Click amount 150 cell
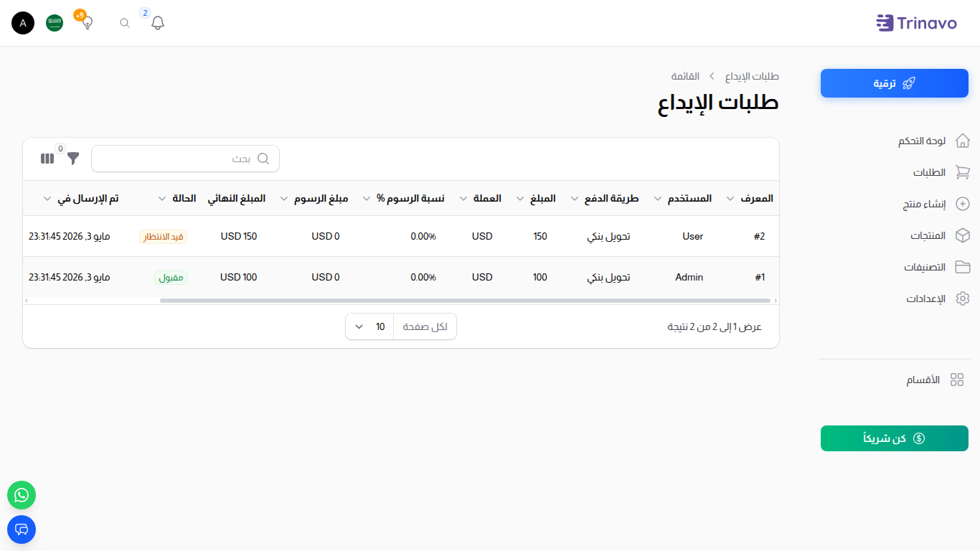 point(540,236)
